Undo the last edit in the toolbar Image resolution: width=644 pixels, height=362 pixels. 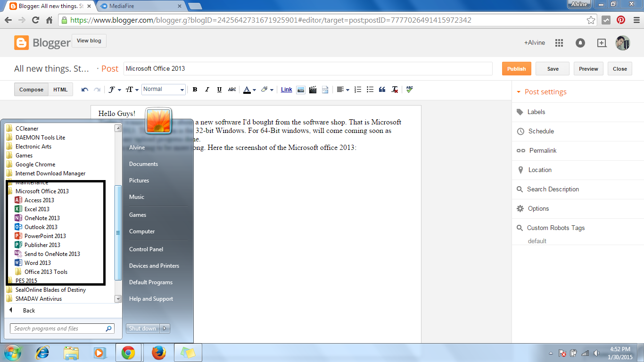coord(85,90)
